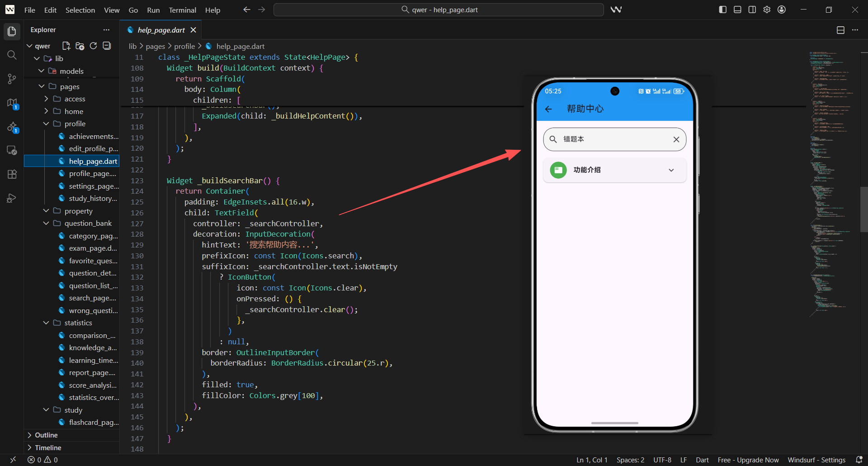868x466 pixels.
Task: Open the Remote Explorer view icon
Action: (12, 150)
